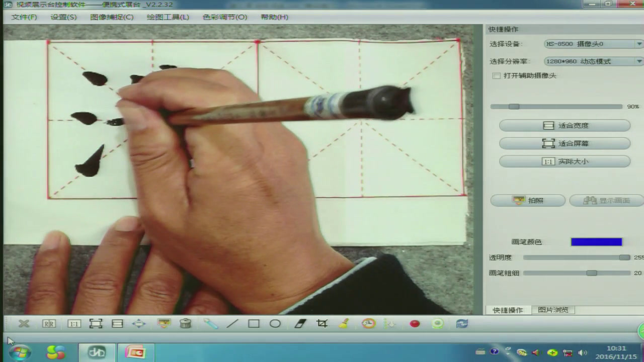The image size is (644, 362).
Task: Click the trash bin delete icon
Action: click(186, 324)
